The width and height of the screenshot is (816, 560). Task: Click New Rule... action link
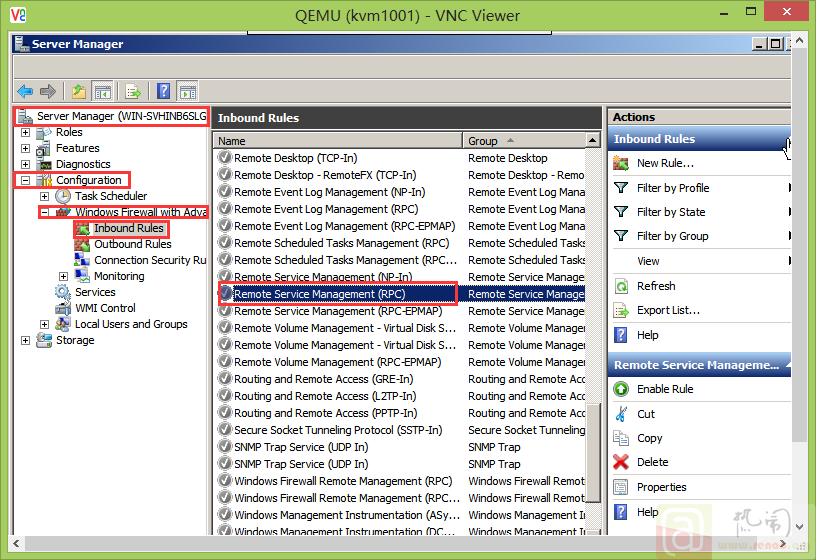pyautogui.click(x=665, y=163)
